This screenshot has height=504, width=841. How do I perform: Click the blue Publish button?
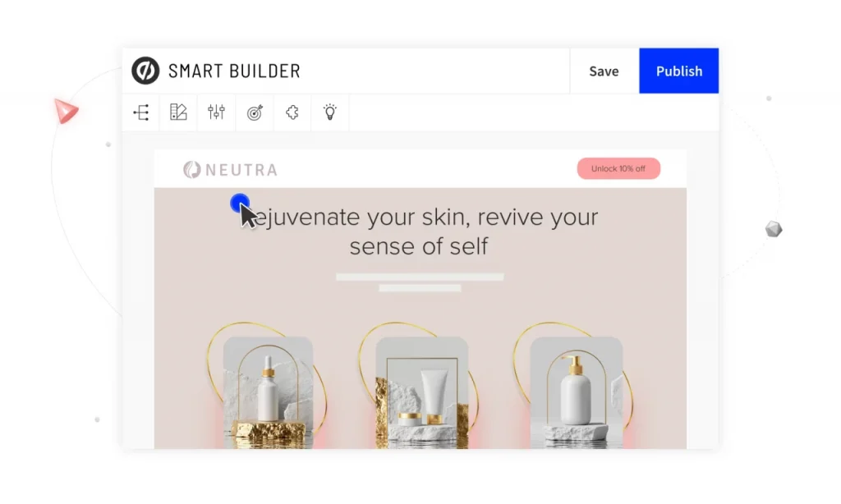[679, 71]
